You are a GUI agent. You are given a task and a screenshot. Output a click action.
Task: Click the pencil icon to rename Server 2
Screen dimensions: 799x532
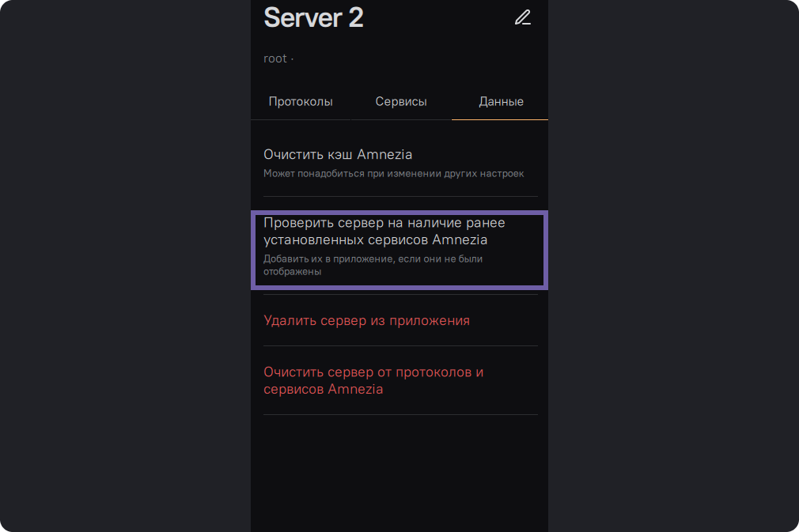click(x=522, y=17)
